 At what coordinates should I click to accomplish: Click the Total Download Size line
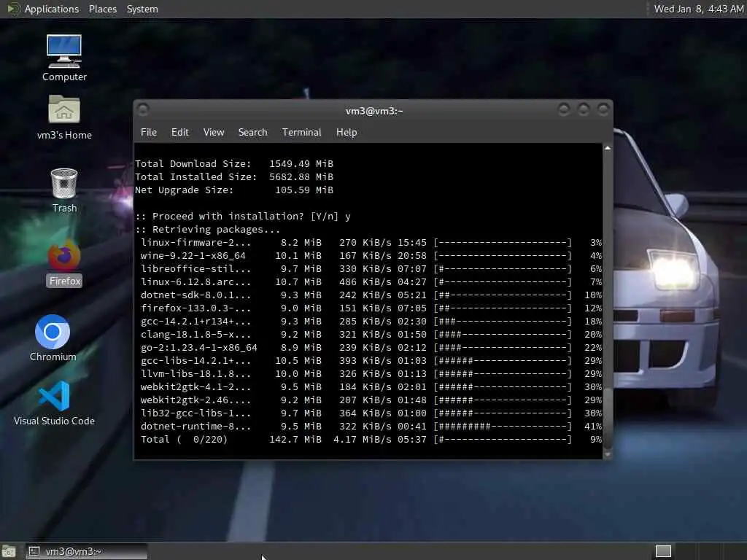pos(234,164)
